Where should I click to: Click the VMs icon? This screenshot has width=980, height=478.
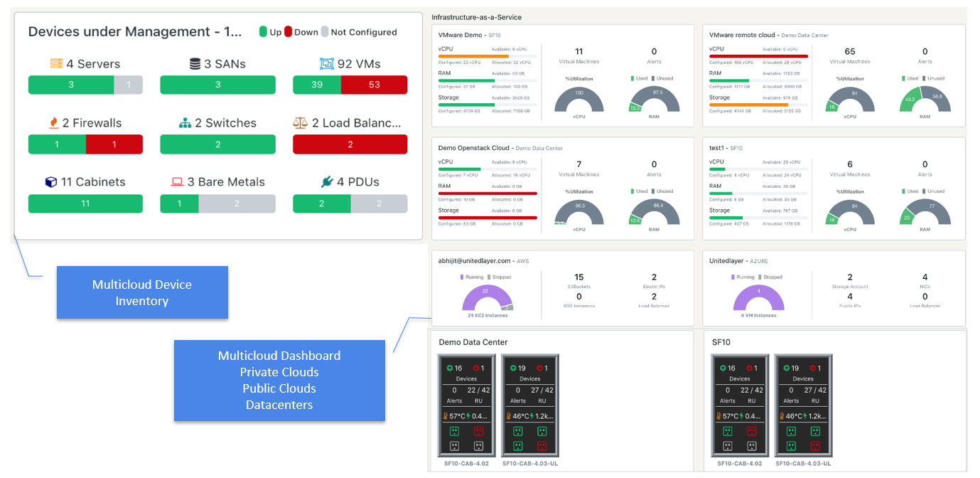327,64
